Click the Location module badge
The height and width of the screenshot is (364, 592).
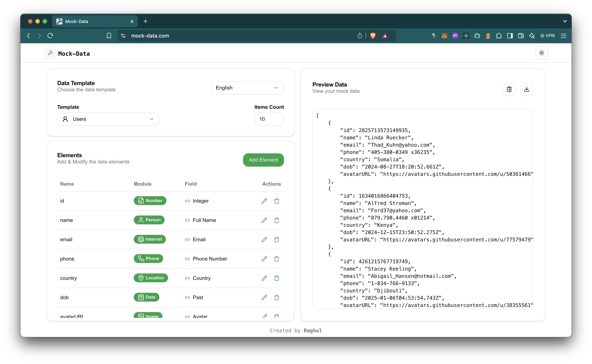(151, 278)
